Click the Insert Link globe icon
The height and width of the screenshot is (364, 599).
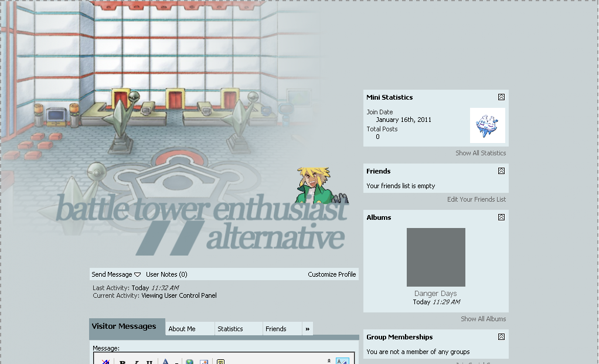[x=189, y=362]
